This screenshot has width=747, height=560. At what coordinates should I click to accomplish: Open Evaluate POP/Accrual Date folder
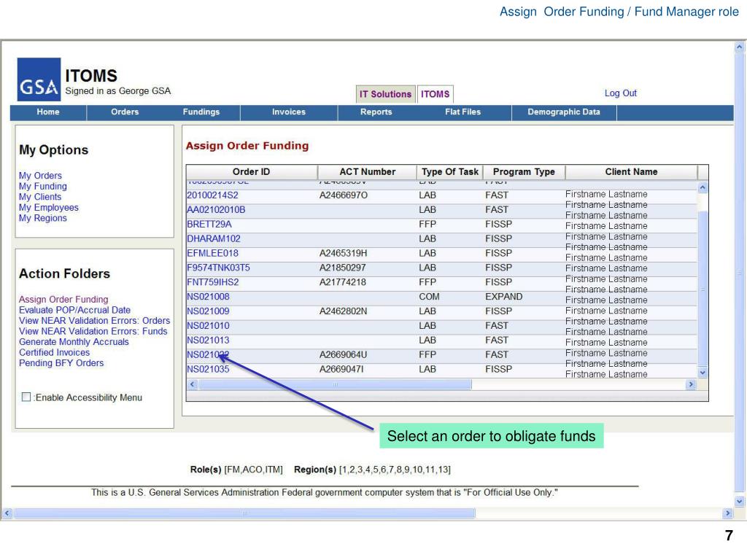click(x=75, y=310)
